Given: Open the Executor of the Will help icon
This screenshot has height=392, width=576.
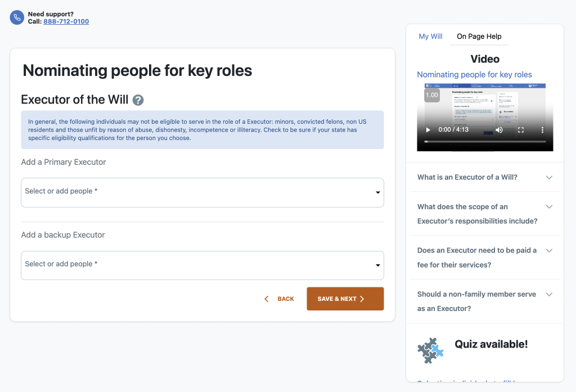Looking at the screenshot, I should [x=138, y=100].
